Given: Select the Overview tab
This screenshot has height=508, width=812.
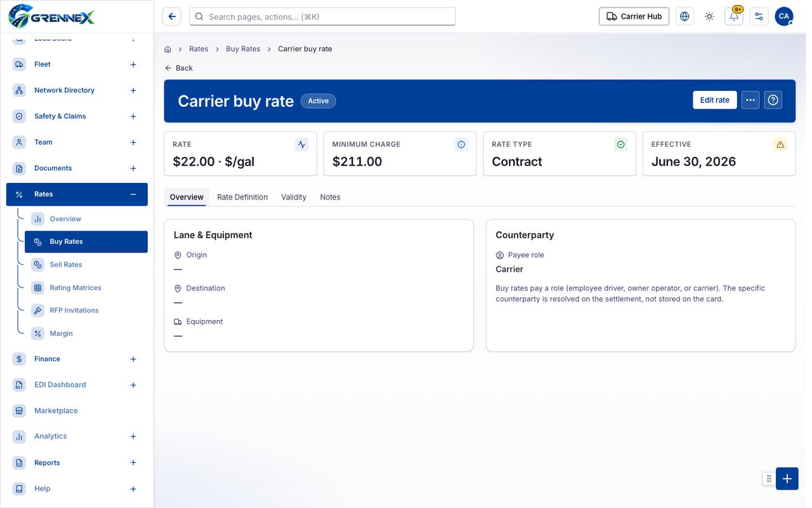Looking at the screenshot, I should (187, 197).
